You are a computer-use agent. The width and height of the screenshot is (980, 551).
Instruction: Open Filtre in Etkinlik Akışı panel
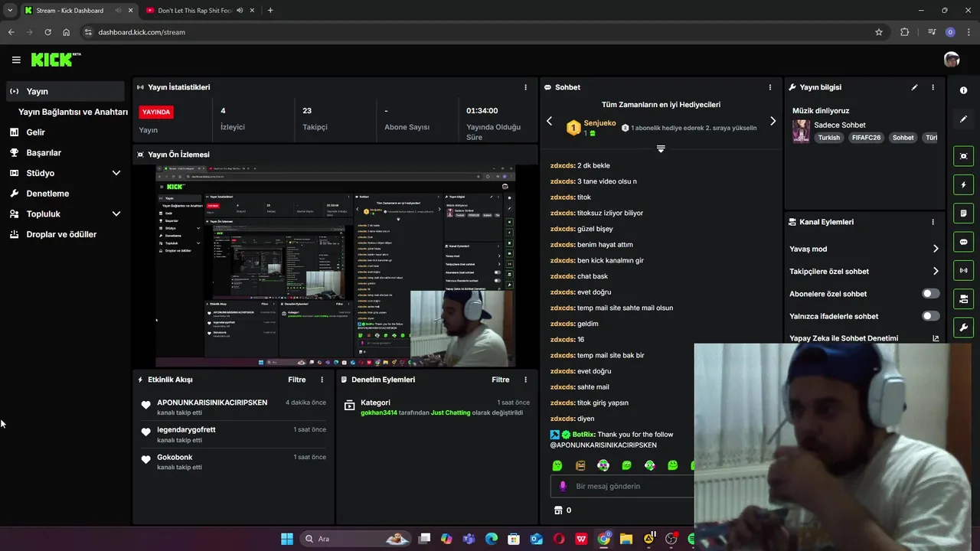(296, 380)
